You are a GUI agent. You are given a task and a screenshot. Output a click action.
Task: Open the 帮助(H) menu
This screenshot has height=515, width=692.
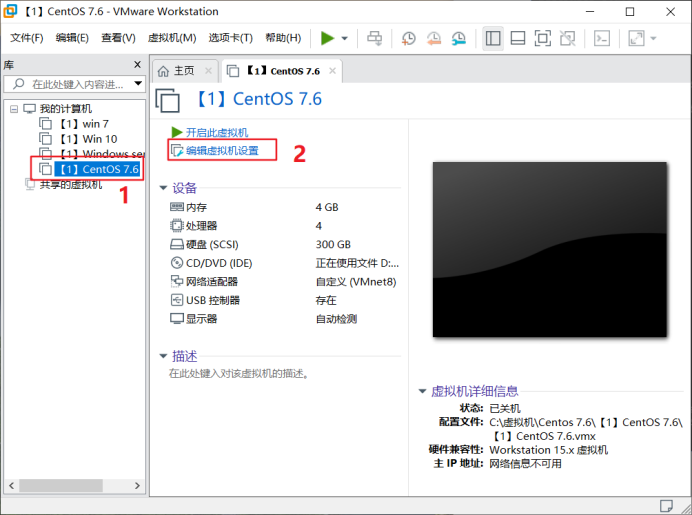tap(283, 38)
